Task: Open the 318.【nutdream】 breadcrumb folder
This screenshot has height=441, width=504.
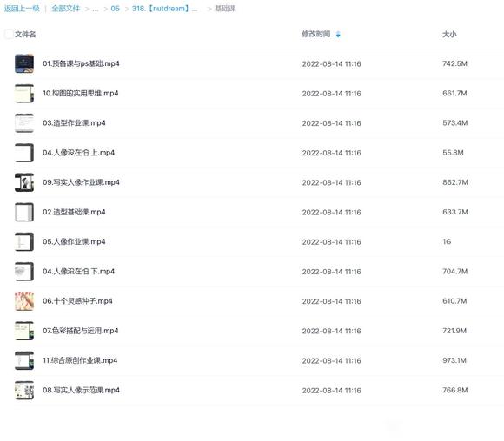Action: (x=164, y=9)
